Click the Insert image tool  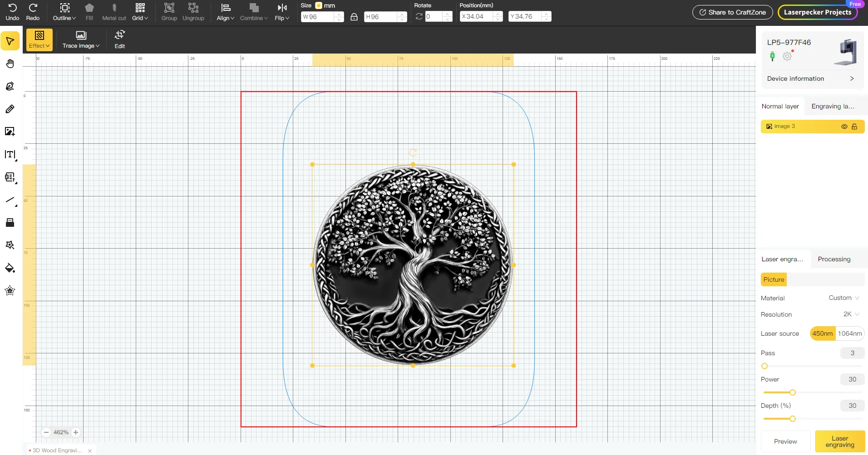click(x=10, y=132)
